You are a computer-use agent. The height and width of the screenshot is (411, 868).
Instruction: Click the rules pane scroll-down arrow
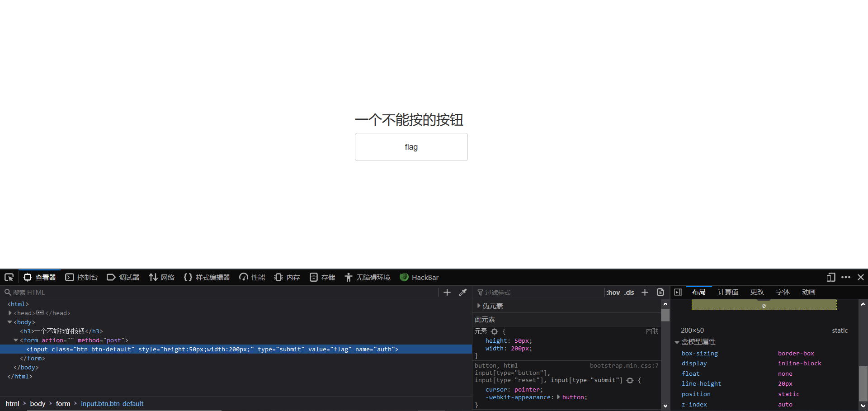pyautogui.click(x=665, y=406)
